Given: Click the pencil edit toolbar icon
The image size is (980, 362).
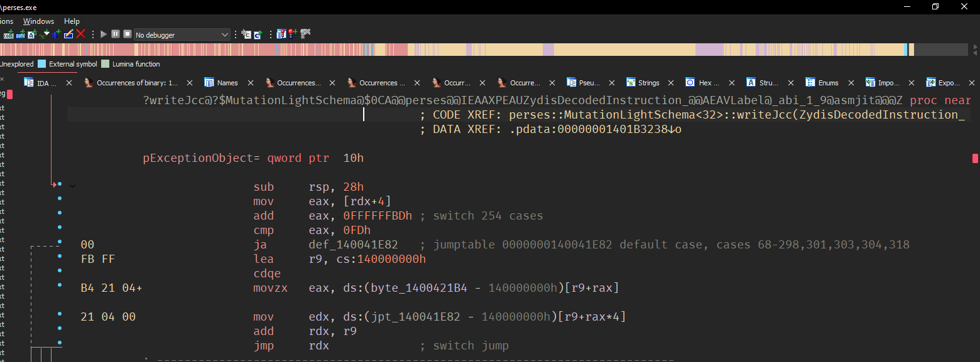Looking at the screenshot, I should point(68,34).
